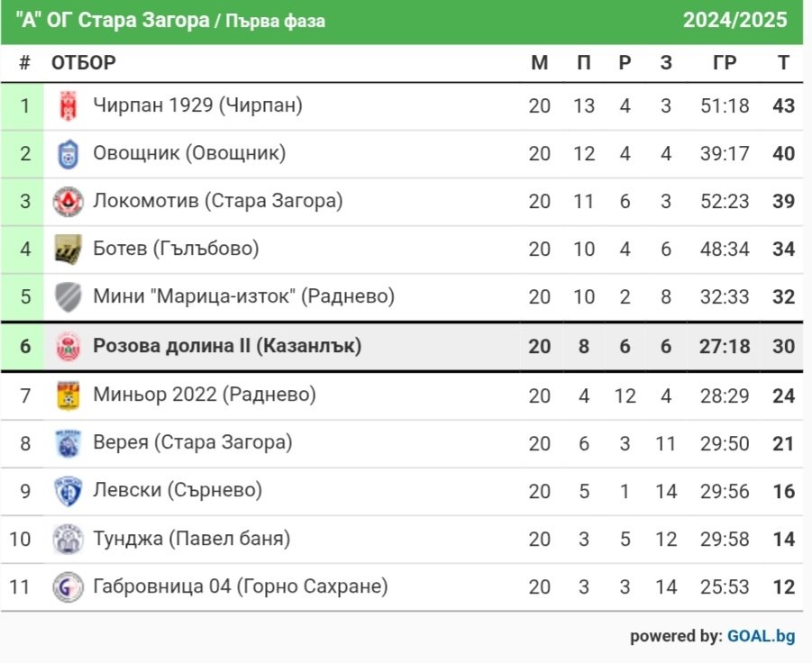Click the Тунджа Павел баня crest
This screenshot has width=812, height=663.
(x=68, y=539)
